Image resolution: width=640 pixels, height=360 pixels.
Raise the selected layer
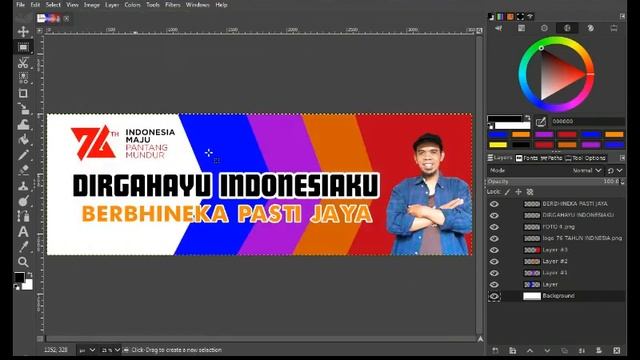[x=530, y=351]
